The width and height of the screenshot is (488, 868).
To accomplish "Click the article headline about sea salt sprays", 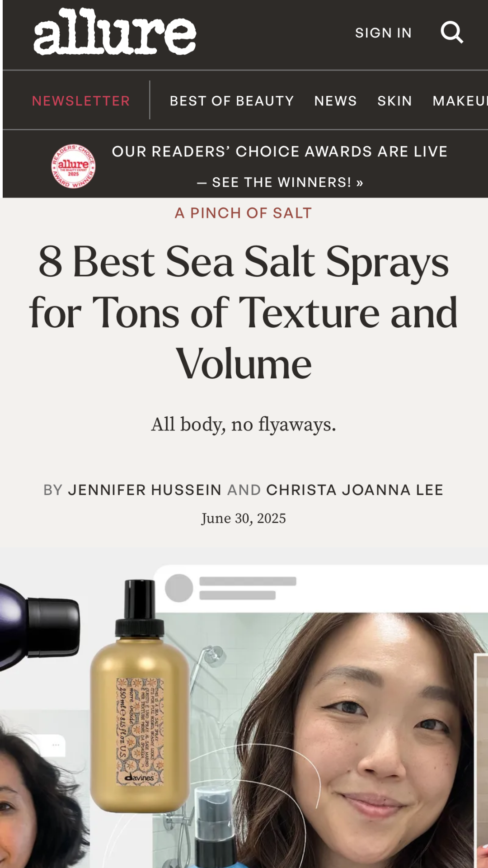I will click(244, 313).
